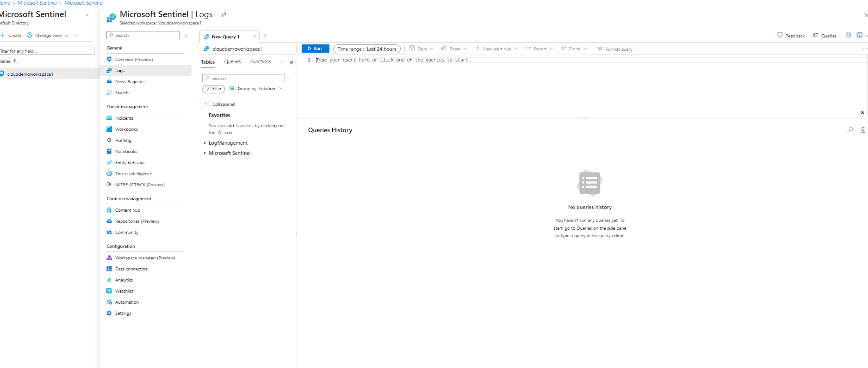The width and height of the screenshot is (868, 368).
Task: Pin the Logs blade with pushpin icon
Action: [223, 15]
